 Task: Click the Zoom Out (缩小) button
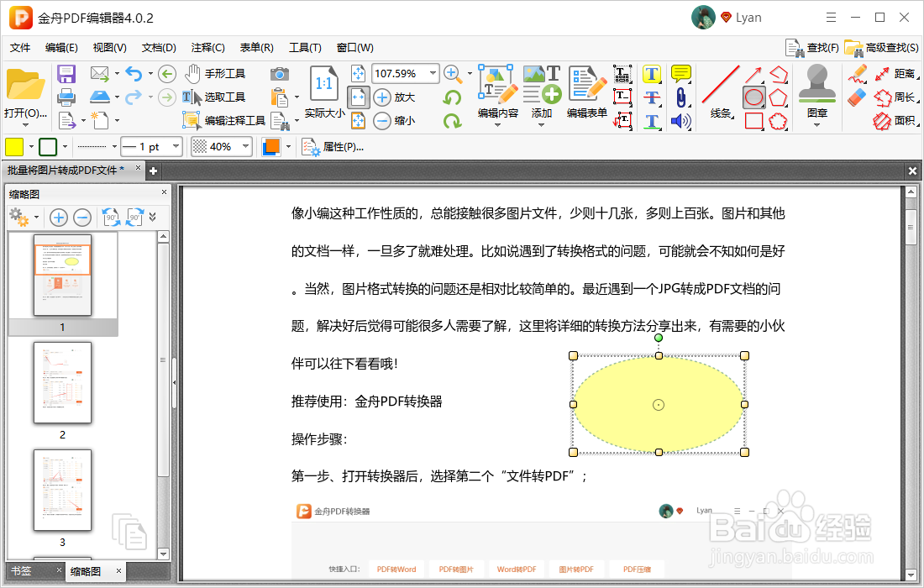(x=394, y=121)
